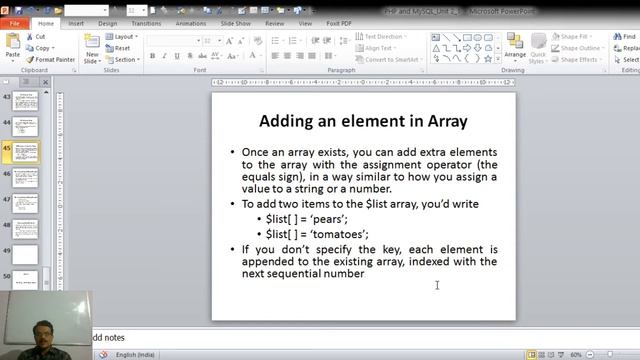This screenshot has width=640, height=360.
Task: Switch to Normal view in status bar
Action: pyautogui.click(x=531, y=355)
